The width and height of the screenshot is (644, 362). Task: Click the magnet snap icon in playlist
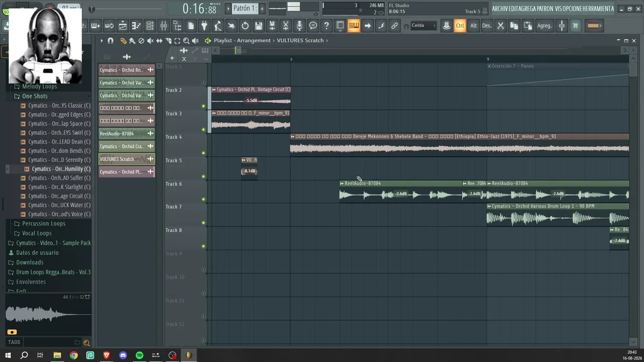pos(111,41)
